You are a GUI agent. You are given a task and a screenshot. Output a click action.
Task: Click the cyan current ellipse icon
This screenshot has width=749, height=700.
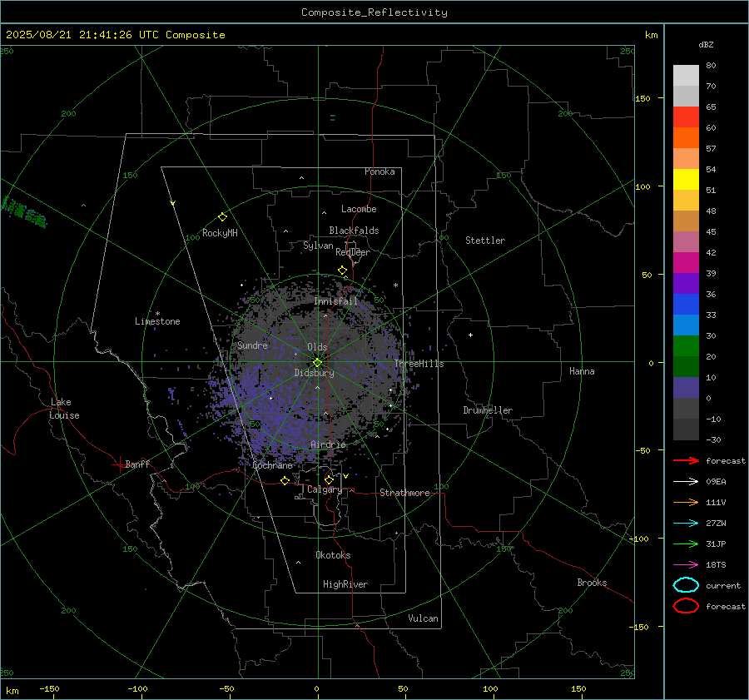[x=686, y=585]
